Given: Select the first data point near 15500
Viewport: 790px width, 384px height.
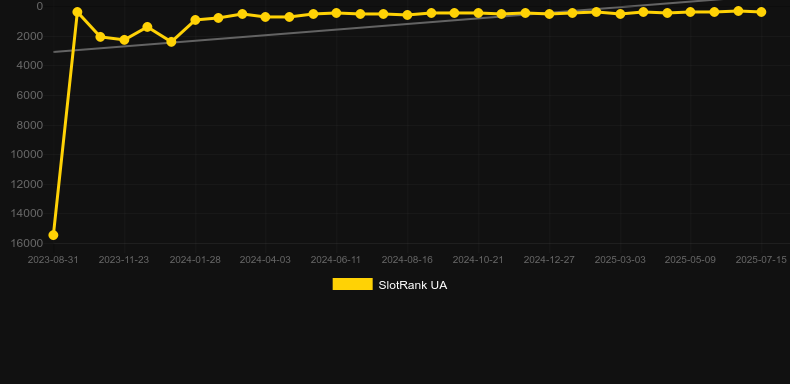Looking at the screenshot, I should (53, 235).
